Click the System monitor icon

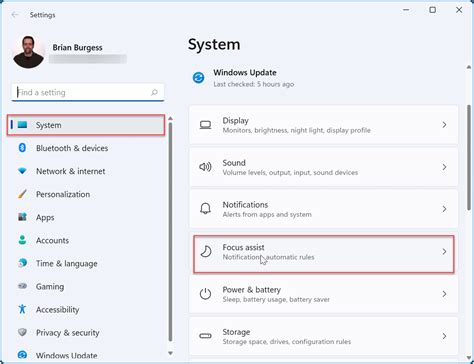22,125
